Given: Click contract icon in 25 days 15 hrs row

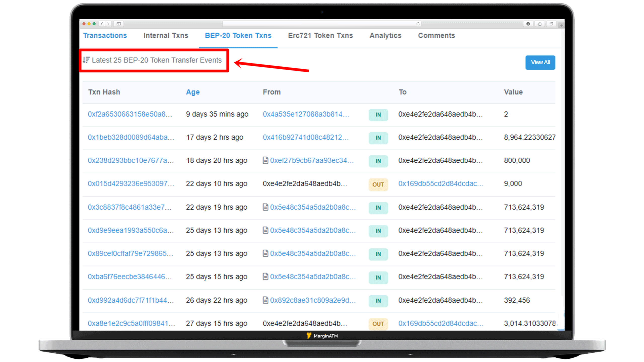Looking at the screenshot, I should tap(265, 276).
